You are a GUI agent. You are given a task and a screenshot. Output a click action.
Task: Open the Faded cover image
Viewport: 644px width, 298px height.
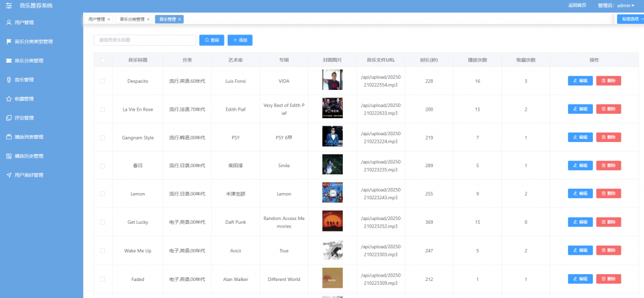pyautogui.click(x=332, y=278)
